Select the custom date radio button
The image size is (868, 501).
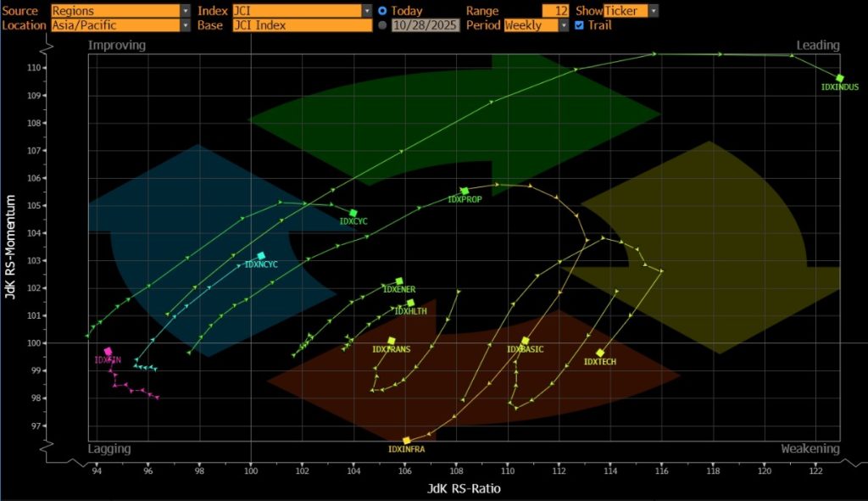383,25
